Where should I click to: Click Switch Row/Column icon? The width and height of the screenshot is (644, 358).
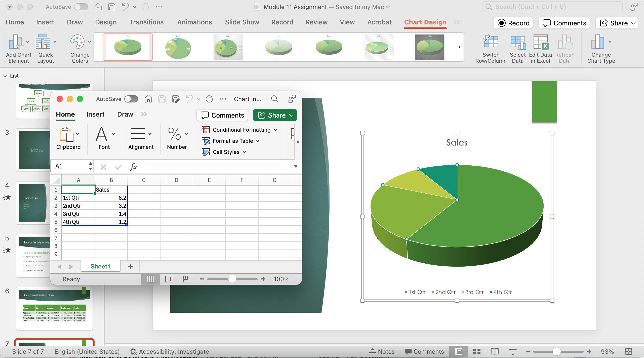491,41
